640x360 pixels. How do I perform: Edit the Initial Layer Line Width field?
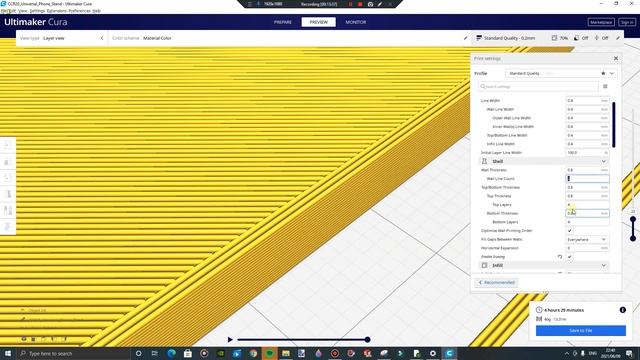[x=587, y=153]
